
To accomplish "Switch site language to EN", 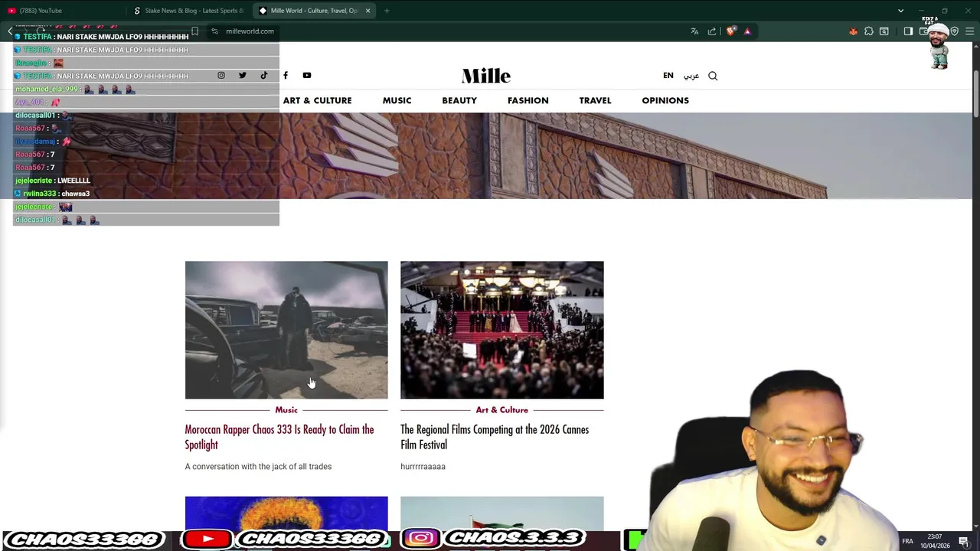I will point(668,76).
